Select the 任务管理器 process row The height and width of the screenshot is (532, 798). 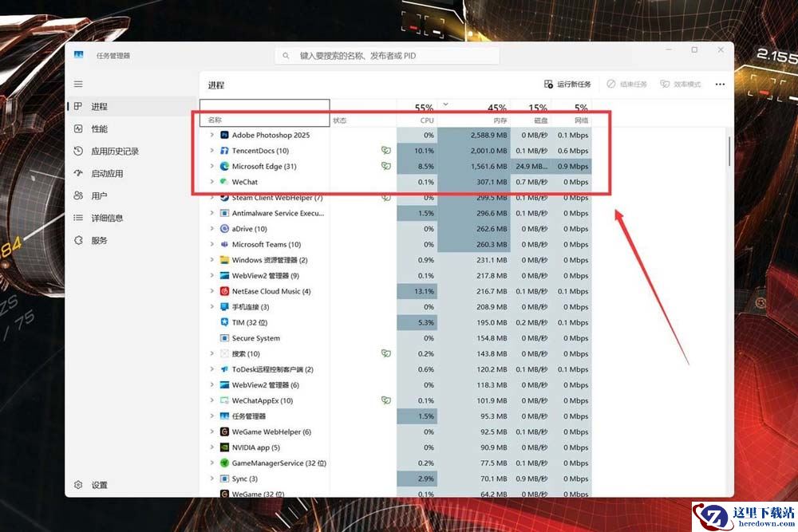pyautogui.click(x=396, y=416)
